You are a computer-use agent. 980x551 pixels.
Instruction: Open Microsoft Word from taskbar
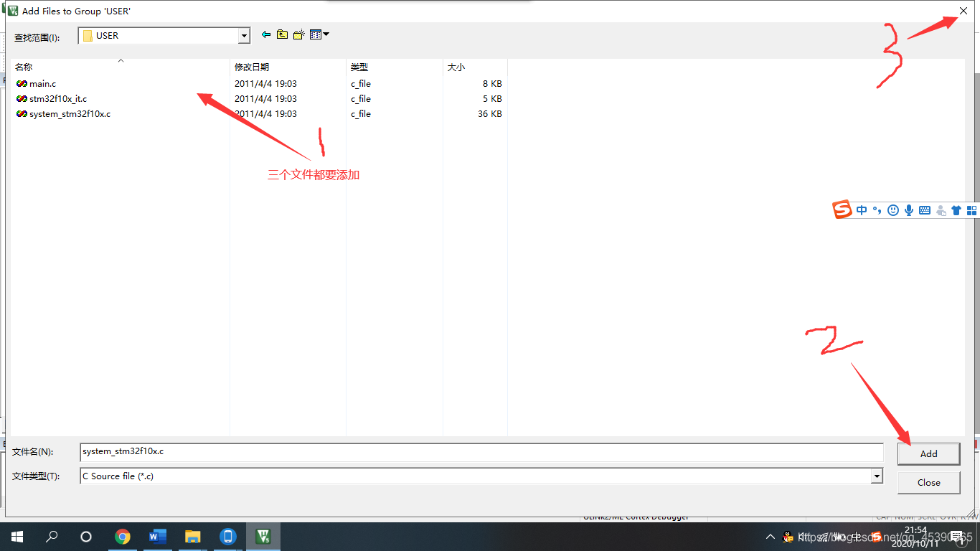pyautogui.click(x=158, y=537)
